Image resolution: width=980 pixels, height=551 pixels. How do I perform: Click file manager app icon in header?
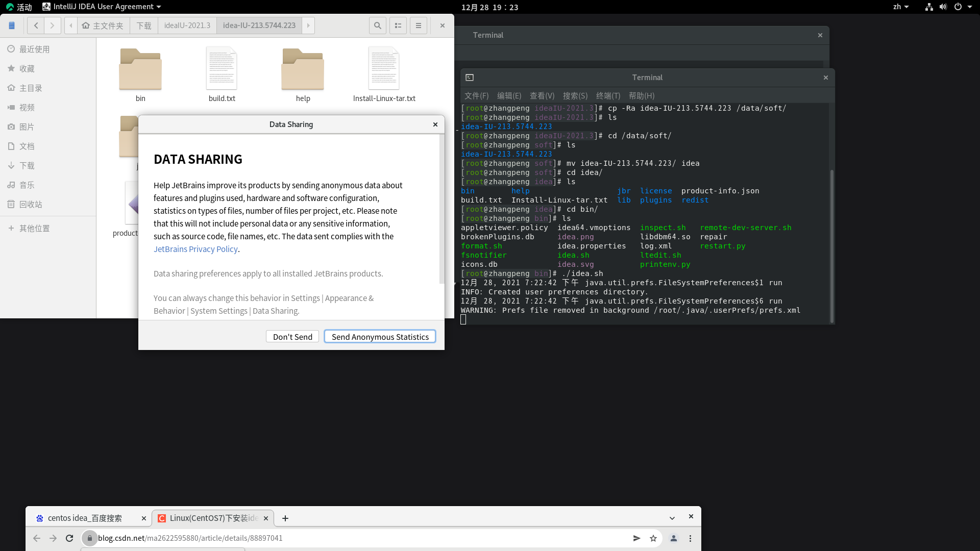coord(12,26)
